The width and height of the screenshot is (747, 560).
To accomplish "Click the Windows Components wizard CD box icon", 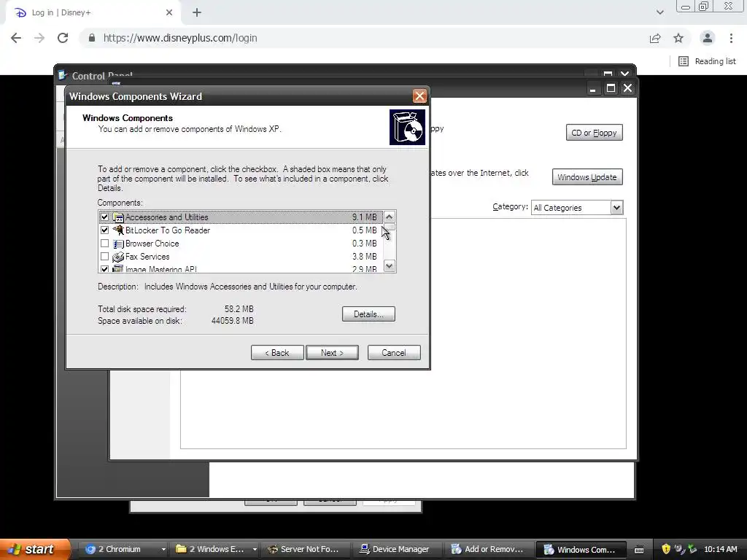I will [x=407, y=127].
